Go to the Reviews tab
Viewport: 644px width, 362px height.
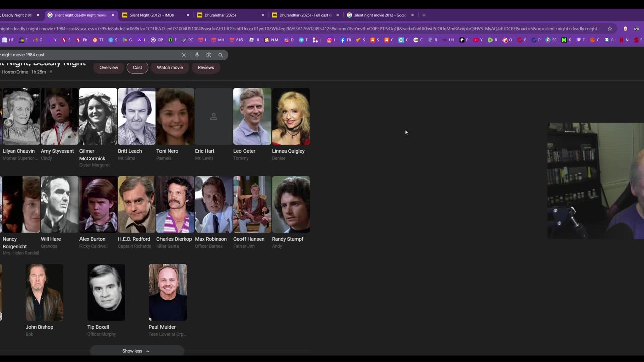tap(206, 67)
